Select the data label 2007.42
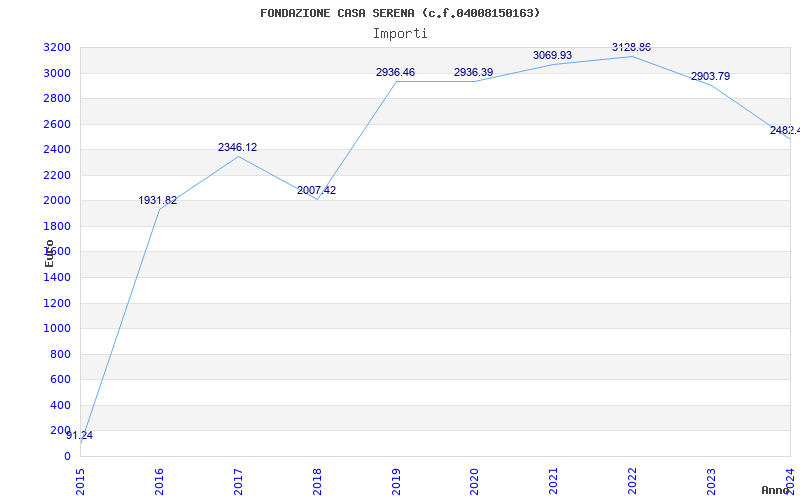The image size is (800, 500). click(x=316, y=190)
